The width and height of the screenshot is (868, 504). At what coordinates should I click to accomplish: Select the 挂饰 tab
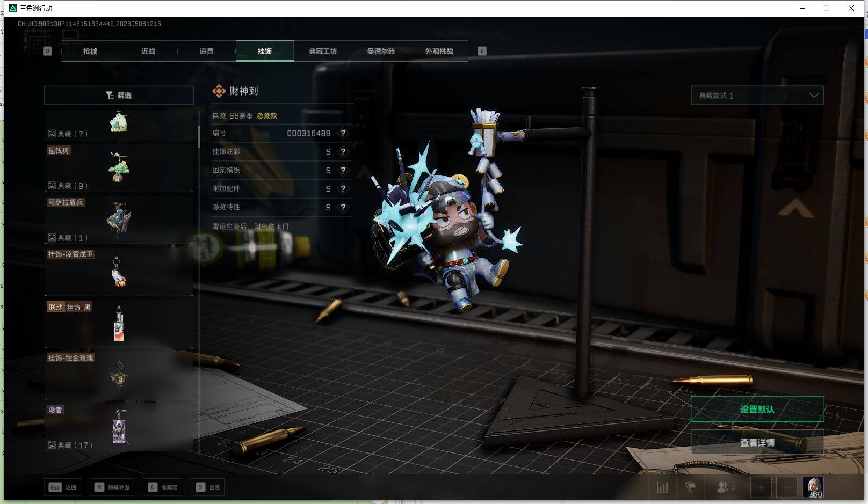265,51
